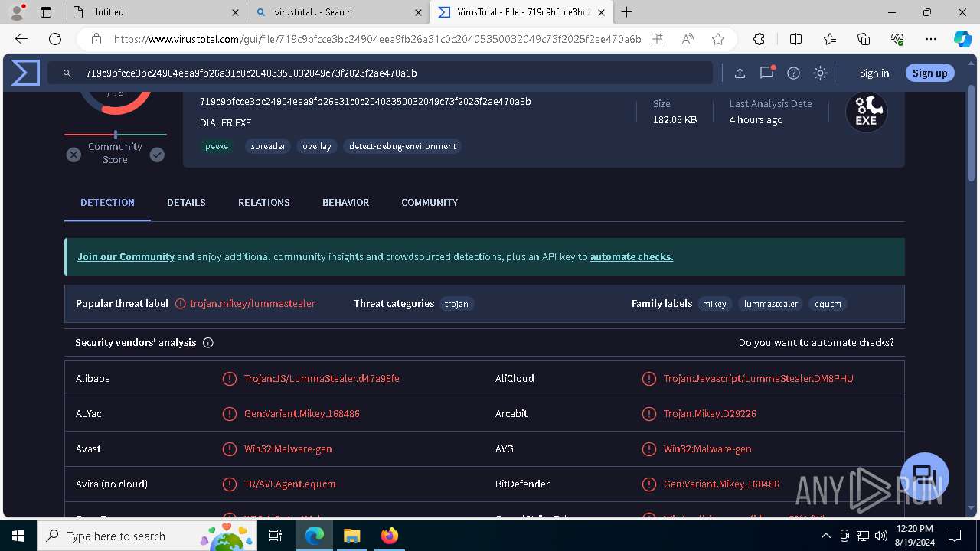
Task: Open the Collections icon
Action: (x=864, y=39)
